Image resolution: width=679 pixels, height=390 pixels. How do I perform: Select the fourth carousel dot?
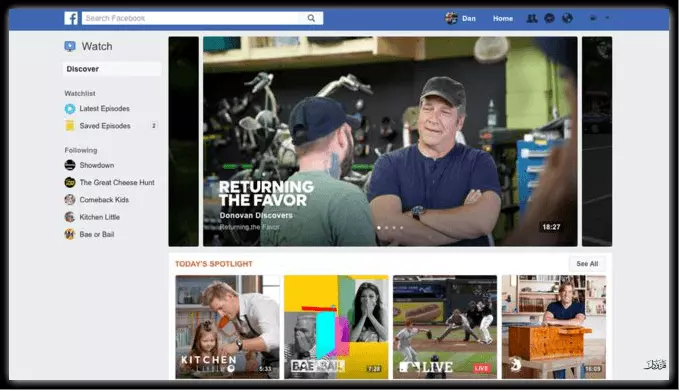402,228
